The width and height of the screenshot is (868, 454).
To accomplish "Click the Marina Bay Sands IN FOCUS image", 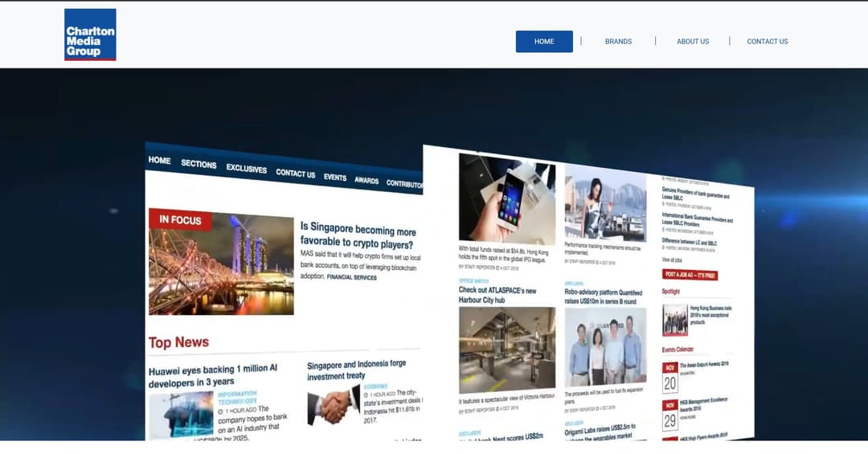I will click(221, 265).
